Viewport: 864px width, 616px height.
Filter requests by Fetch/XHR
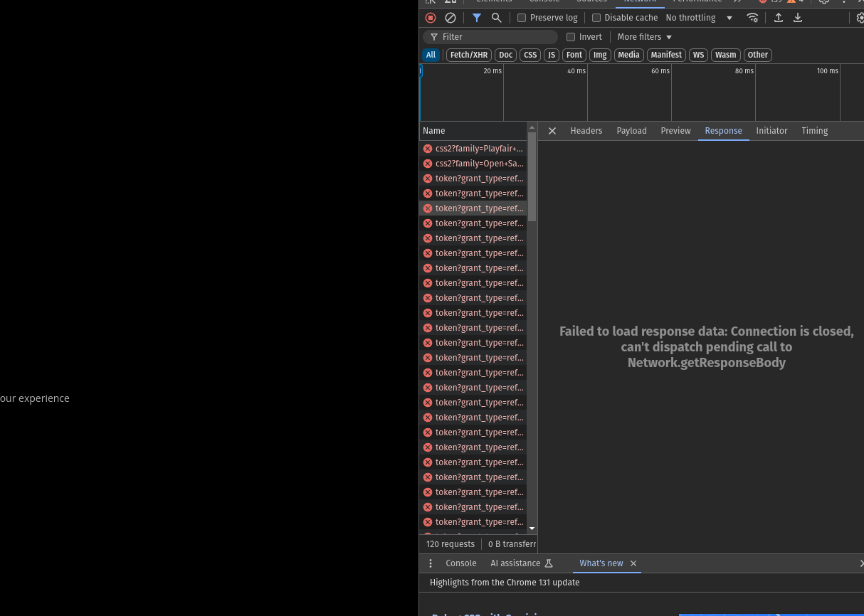click(469, 55)
